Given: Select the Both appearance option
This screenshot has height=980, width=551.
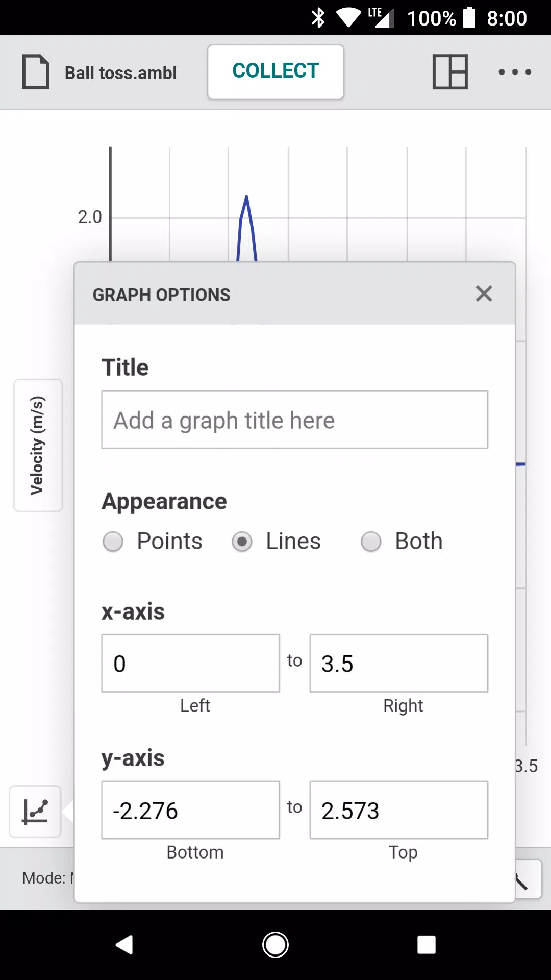Looking at the screenshot, I should [x=402, y=542].
